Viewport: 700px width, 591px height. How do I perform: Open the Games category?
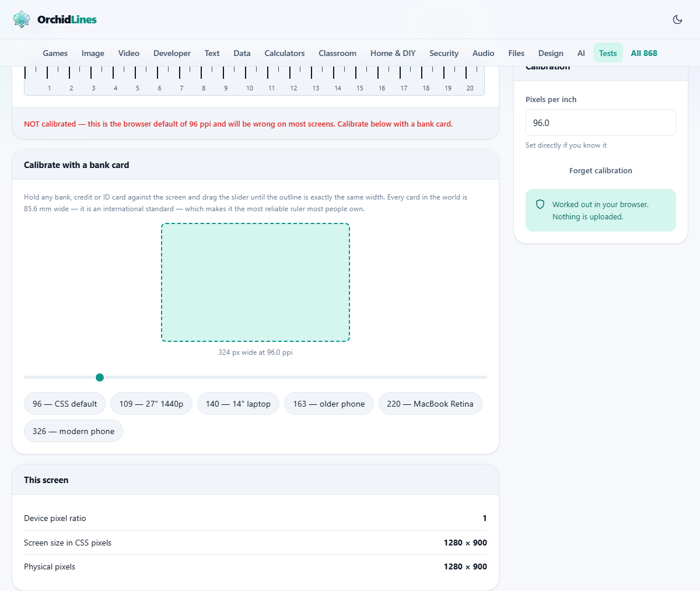point(55,53)
